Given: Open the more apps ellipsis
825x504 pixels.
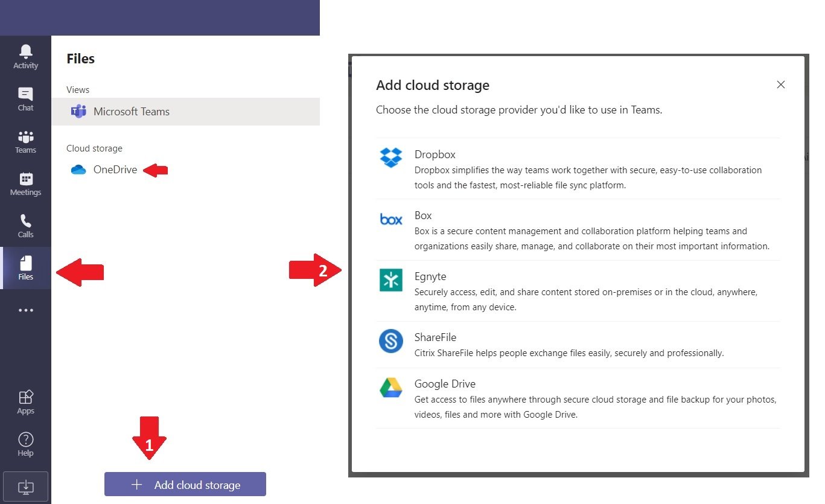Looking at the screenshot, I should pos(25,310).
